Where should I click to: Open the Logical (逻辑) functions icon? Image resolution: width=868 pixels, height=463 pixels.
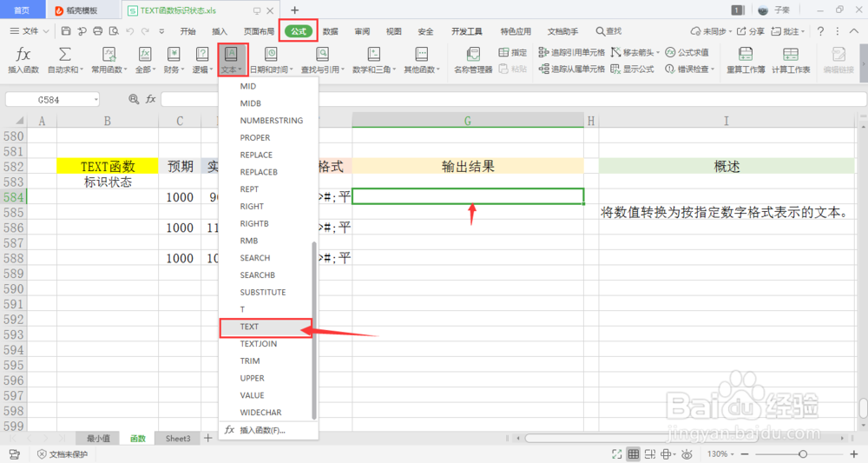(202, 54)
